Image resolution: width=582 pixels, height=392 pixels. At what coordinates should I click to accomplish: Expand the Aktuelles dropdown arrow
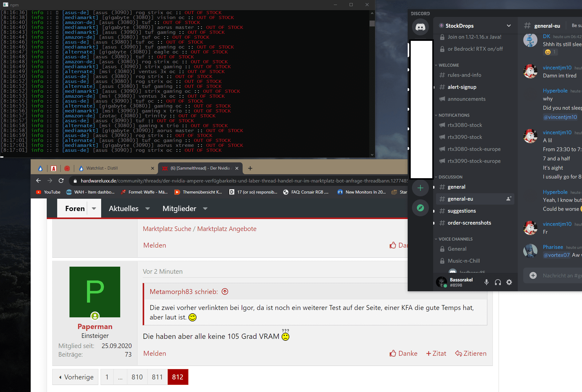pos(148,209)
